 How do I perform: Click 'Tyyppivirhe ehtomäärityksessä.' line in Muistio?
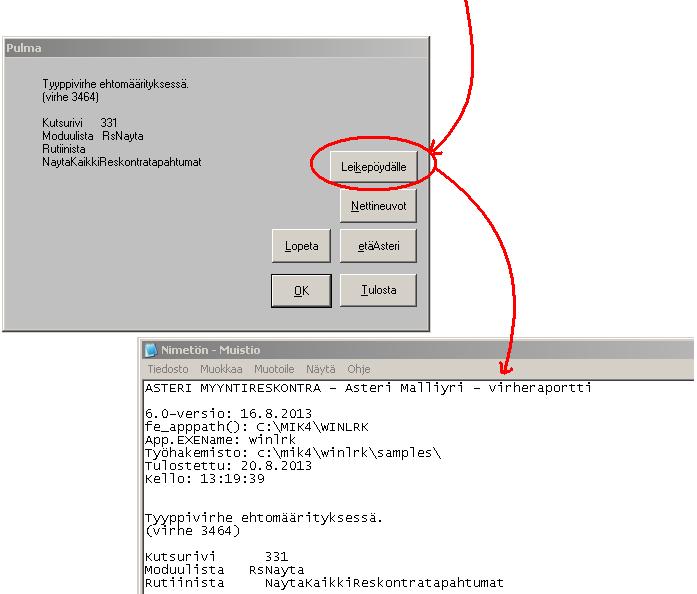point(264,518)
